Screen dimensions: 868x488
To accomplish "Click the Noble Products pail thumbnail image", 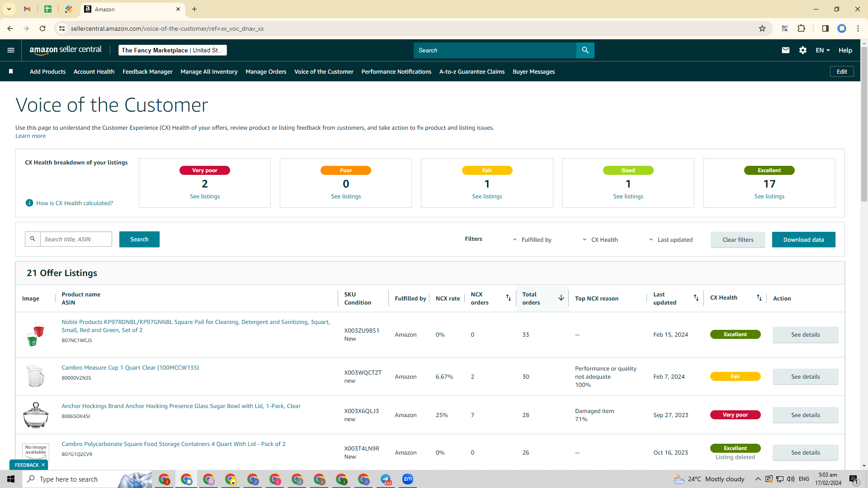I will click(35, 334).
